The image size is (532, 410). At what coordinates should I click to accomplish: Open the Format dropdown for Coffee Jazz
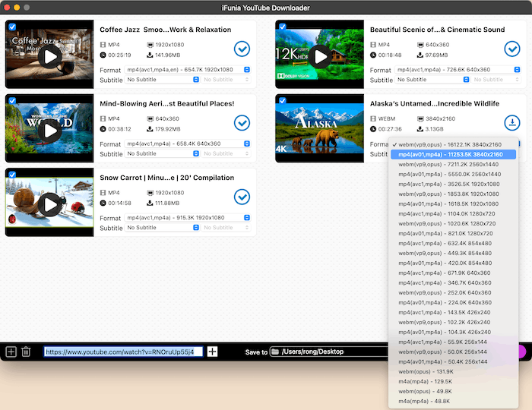[188, 70]
